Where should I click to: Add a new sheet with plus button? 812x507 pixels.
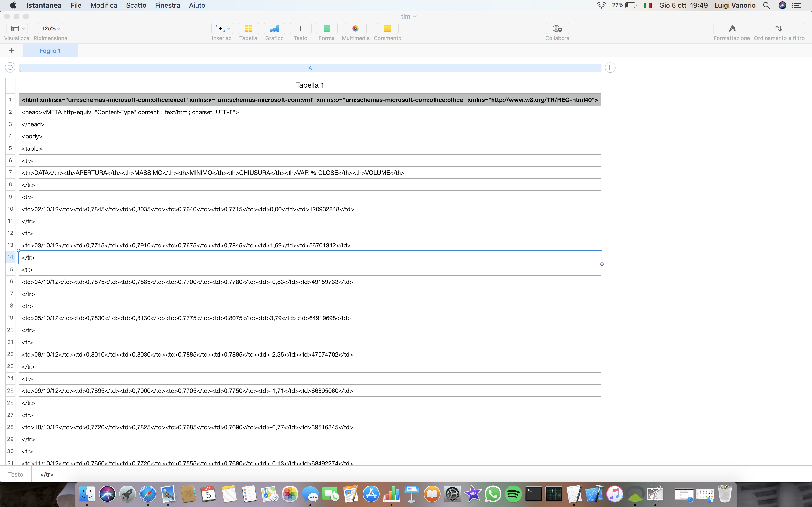click(x=11, y=51)
